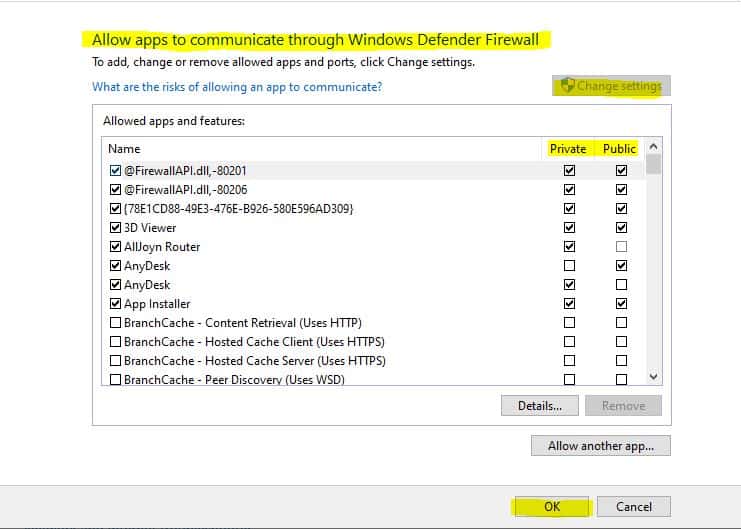
Task: Click the Name column header
Action: (124, 149)
